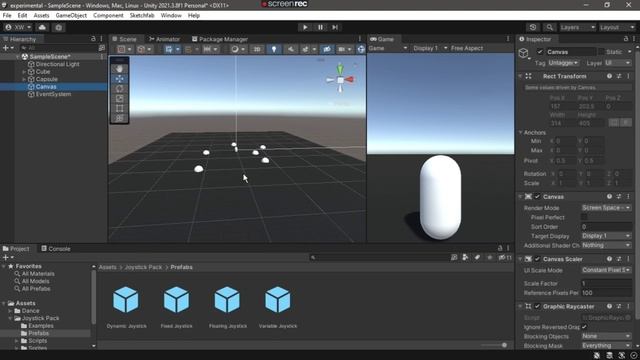
Task: Open the Component menu
Action: [108, 16]
